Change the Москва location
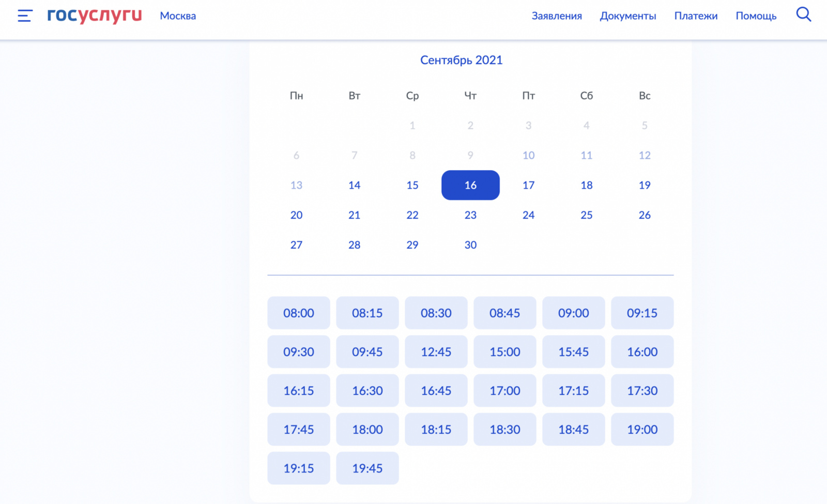 point(178,16)
